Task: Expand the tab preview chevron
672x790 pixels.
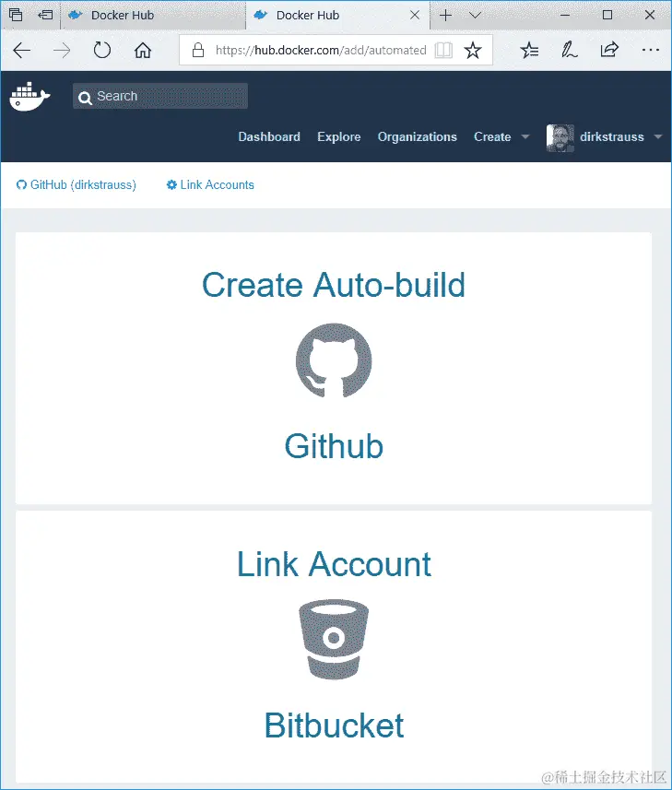Action: (x=475, y=15)
